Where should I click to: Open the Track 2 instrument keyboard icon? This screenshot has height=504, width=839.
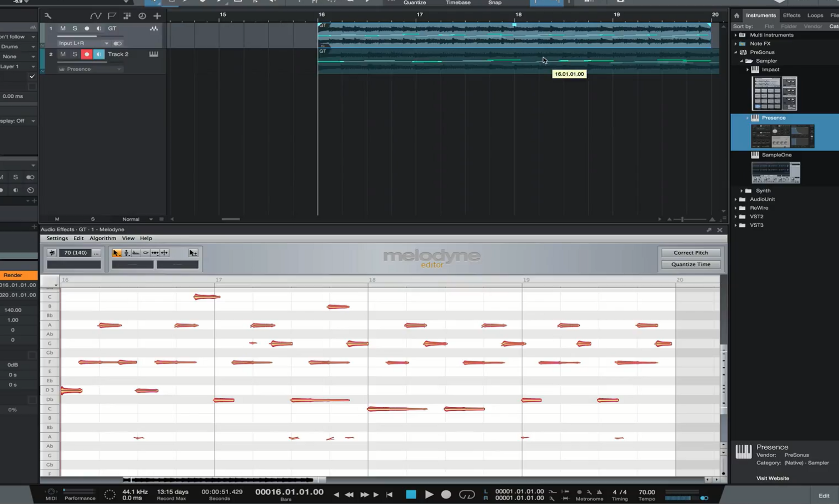pyautogui.click(x=154, y=54)
